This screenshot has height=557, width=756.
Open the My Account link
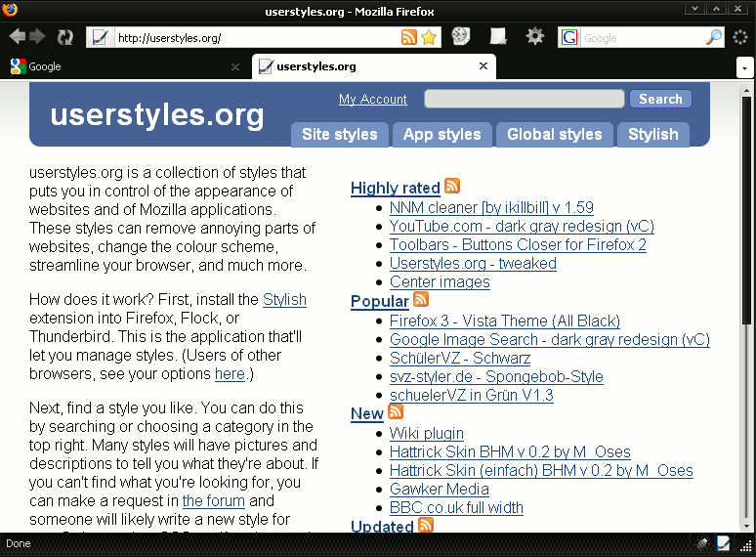coord(373,99)
